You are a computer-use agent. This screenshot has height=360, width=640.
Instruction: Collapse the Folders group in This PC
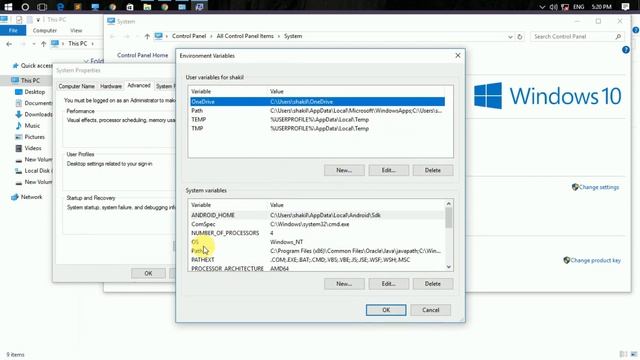tap(86, 61)
